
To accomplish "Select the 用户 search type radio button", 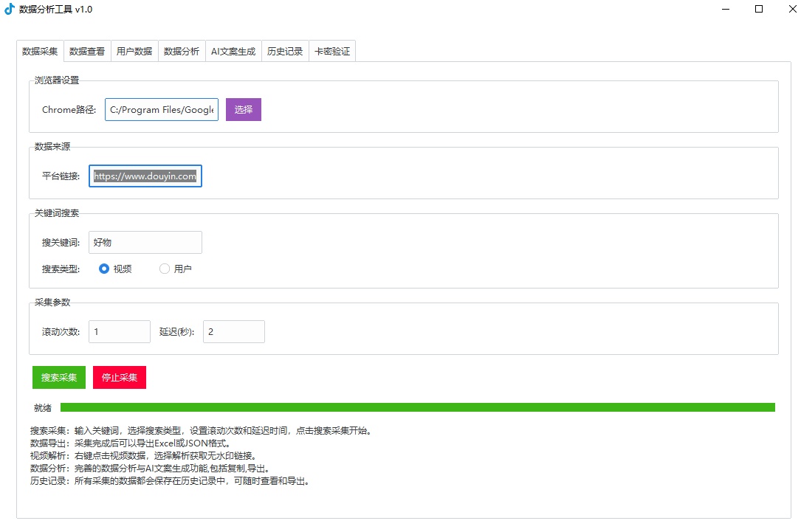I will [x=165, y=269].
